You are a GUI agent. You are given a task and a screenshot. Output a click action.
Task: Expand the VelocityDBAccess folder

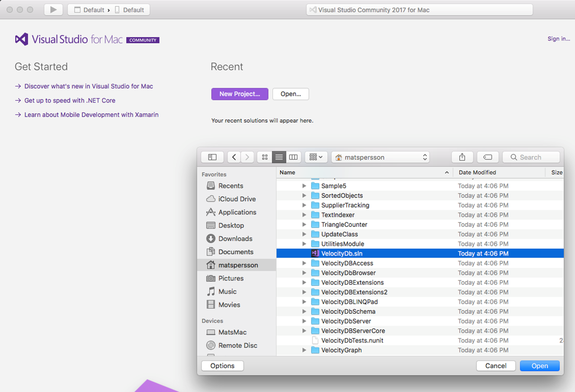tap(304, 263)
